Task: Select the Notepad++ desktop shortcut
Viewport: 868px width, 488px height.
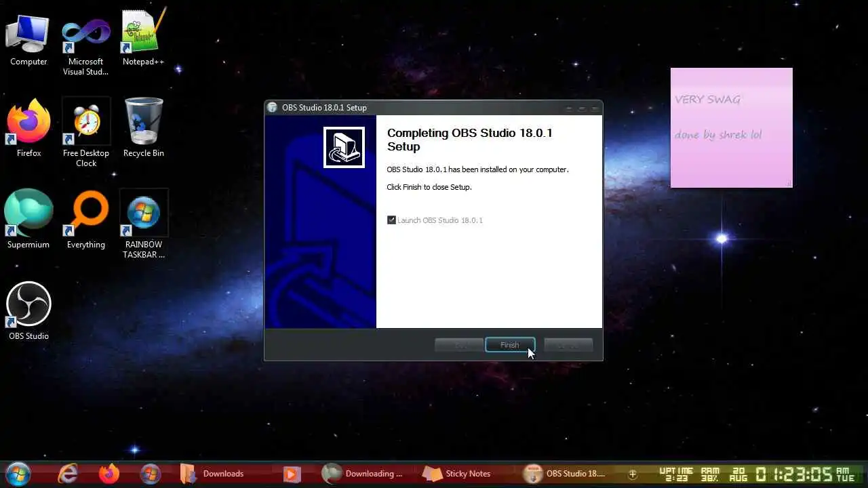Action: pos(143,38)
